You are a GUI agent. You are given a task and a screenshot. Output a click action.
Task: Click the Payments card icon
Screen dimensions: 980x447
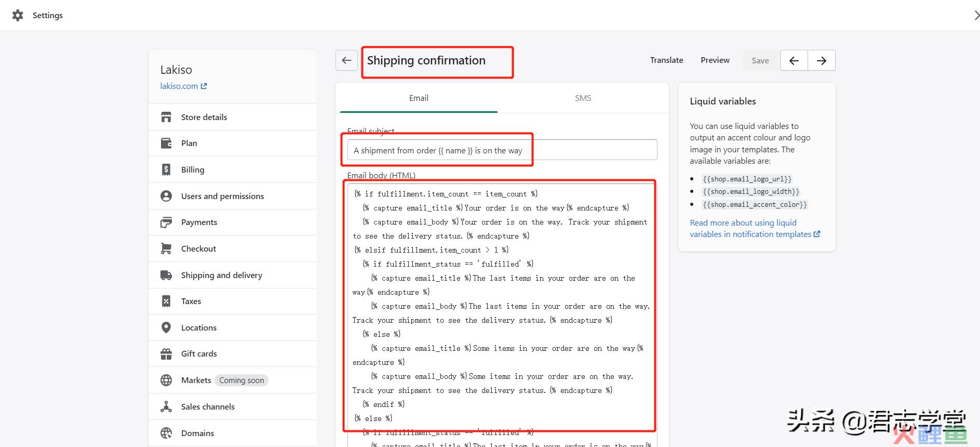pos(166,222)
